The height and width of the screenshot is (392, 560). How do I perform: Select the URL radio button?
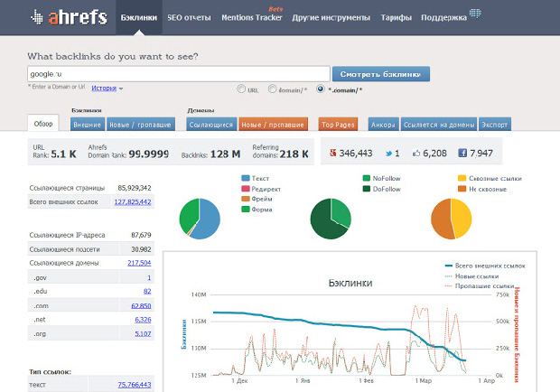click(241, 89)
